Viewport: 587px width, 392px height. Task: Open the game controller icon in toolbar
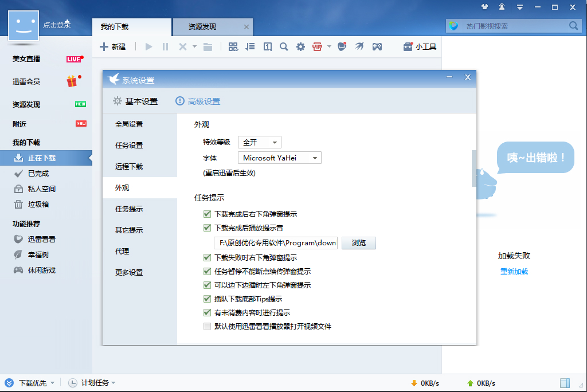click(377, 47)
